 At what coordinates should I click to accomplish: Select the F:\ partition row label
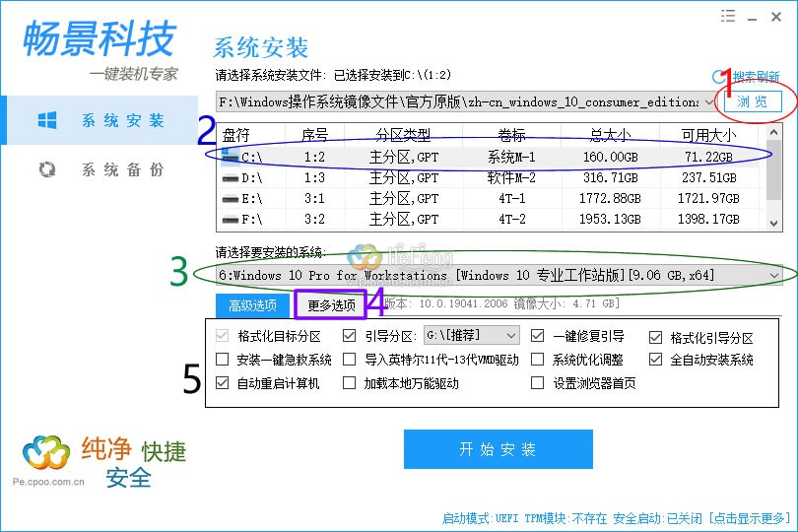tap(251, 220)
